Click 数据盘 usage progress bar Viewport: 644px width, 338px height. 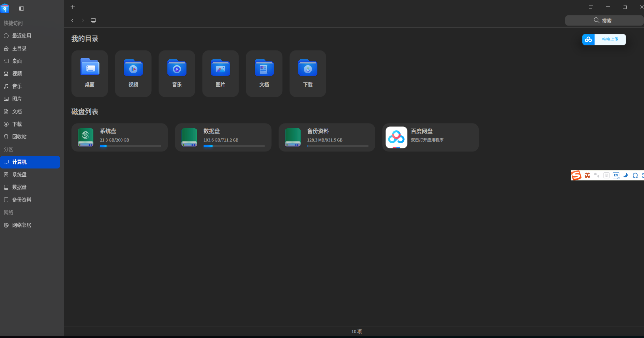tap(234, 146)
